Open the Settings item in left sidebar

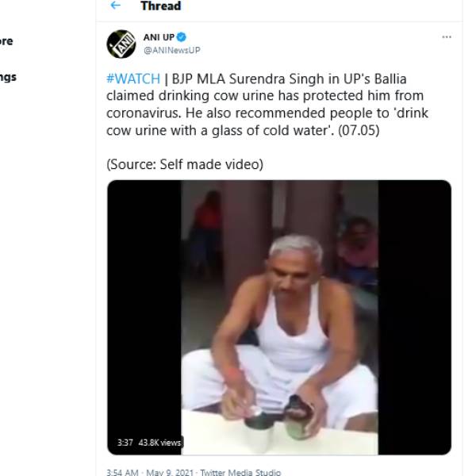pos(8,77)
